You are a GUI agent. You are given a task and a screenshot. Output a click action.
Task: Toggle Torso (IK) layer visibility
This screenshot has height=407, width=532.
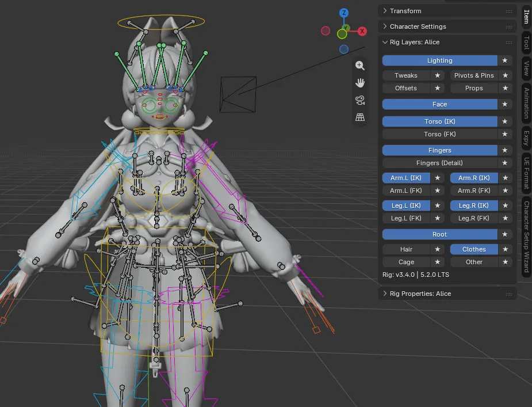click(440, 121)
